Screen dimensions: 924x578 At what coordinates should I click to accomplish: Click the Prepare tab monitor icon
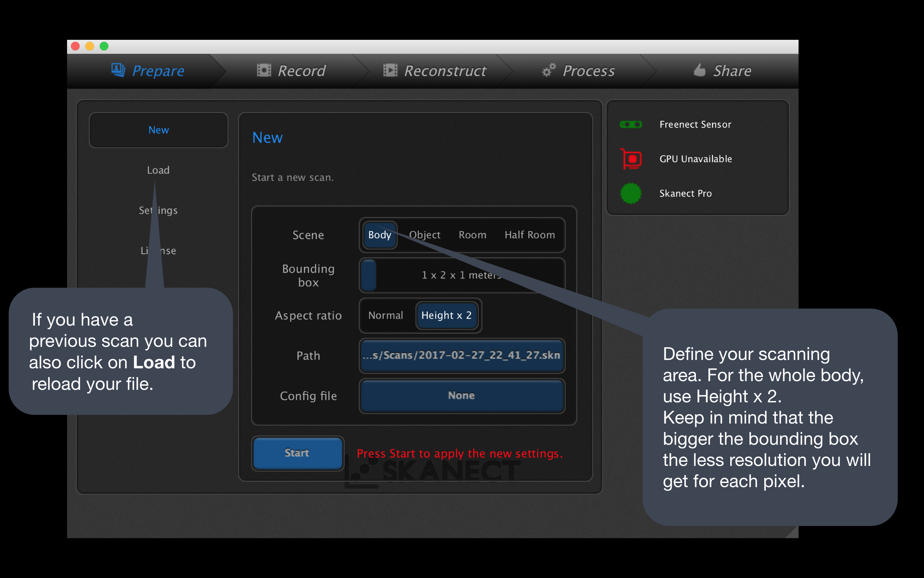coord(118,70)
